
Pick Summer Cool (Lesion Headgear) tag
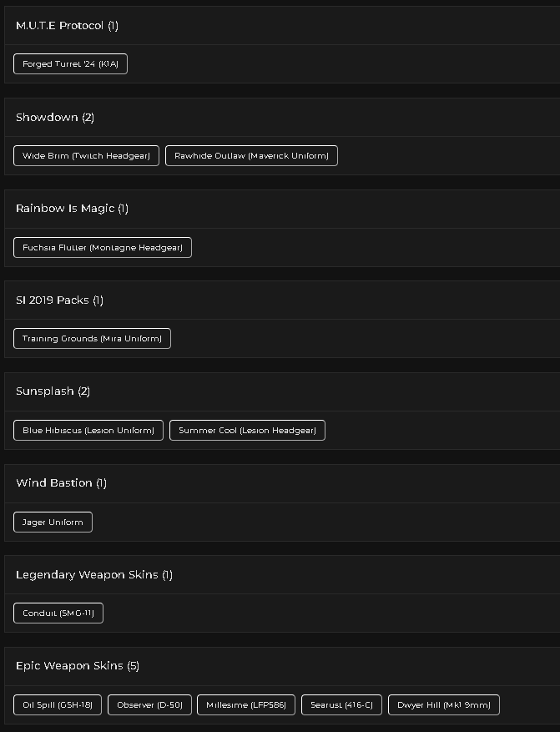tap(247, 431)
